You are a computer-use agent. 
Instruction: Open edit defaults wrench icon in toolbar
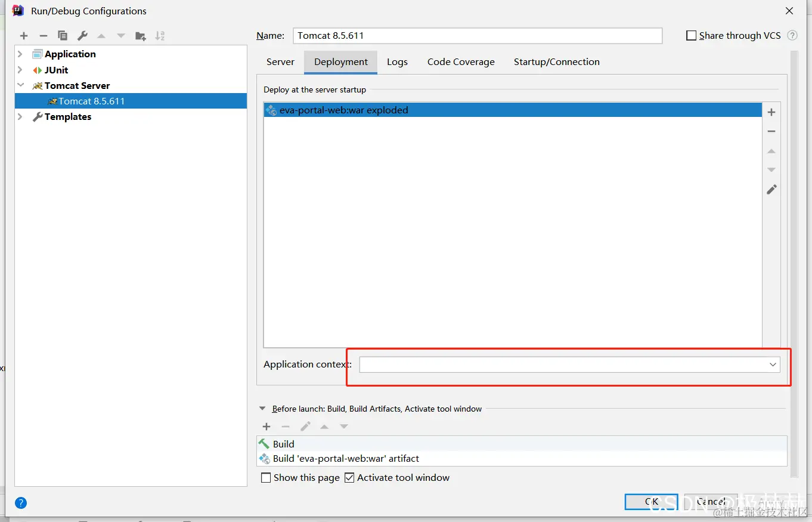click(82, 36)
